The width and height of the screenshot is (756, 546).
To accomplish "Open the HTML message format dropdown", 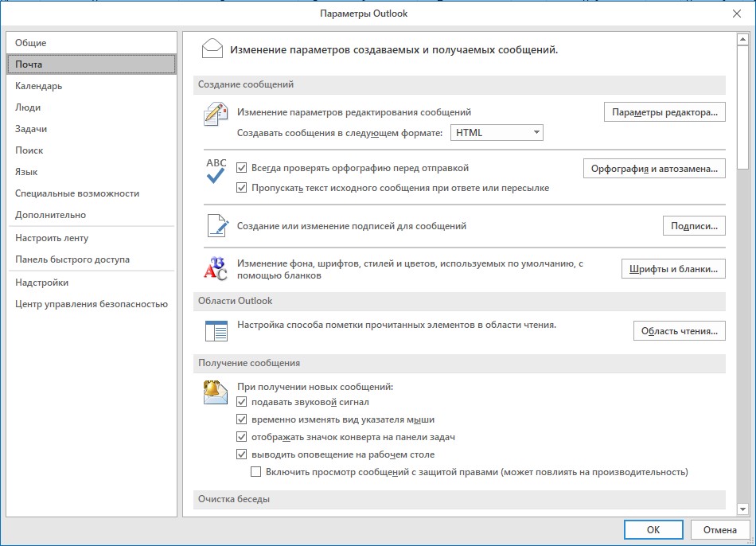I will coord(497,133).
